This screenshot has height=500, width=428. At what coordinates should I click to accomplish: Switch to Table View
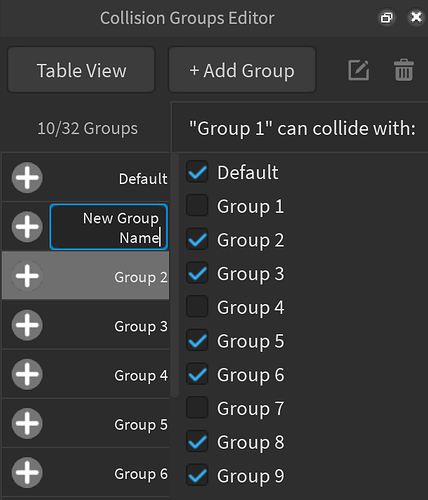pyautogui.click(x=81, y=70)
